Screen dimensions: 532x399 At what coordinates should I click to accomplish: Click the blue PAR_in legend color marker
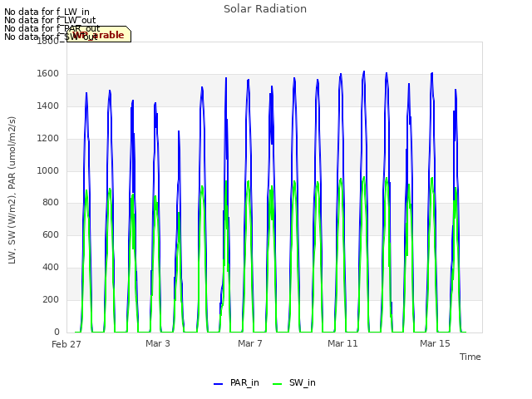pyautogui.click(x=218, y=384)
